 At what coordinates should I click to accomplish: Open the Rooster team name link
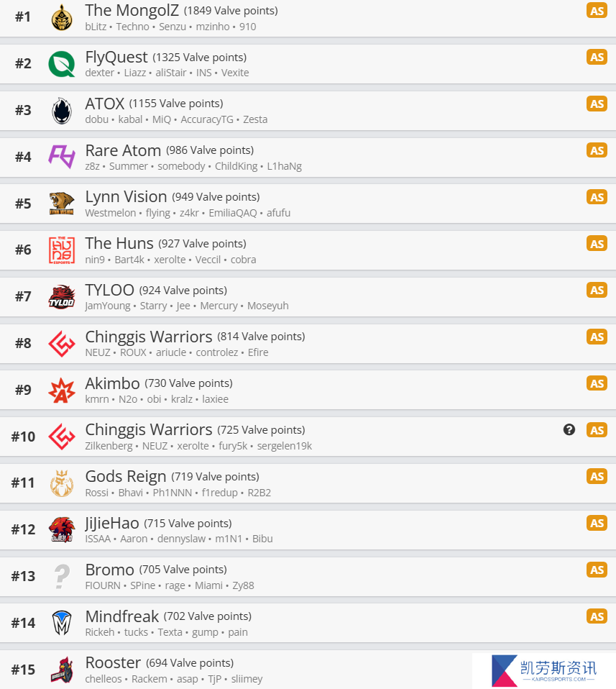(x=113, y=662)
